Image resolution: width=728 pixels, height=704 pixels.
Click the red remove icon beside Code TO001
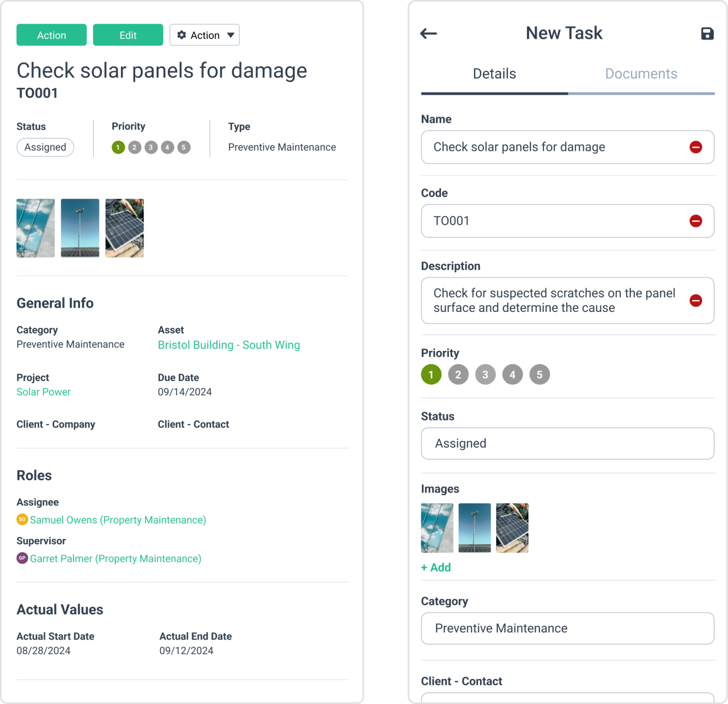pyautogui.click(x=696, y=220)
